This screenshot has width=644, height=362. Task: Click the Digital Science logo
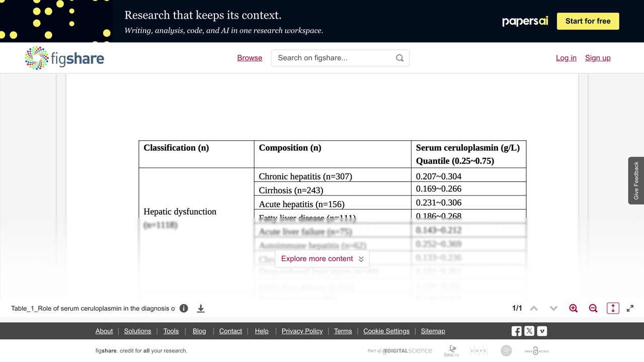click(400, 351)
